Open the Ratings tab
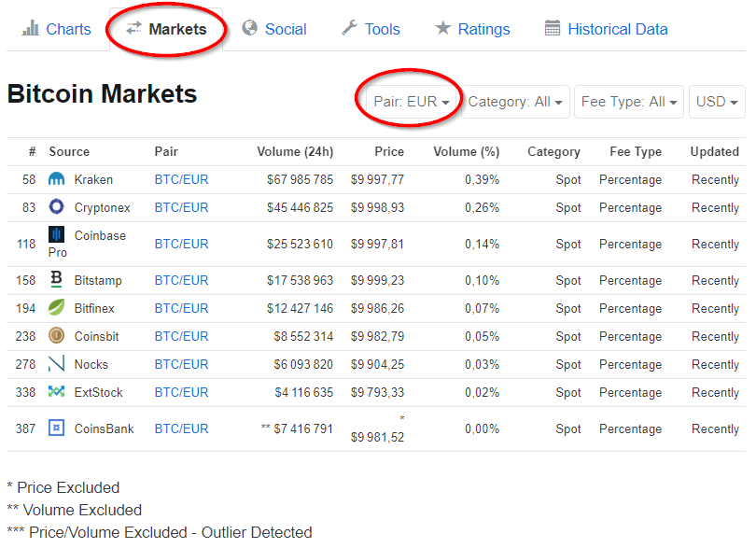 click(x=472, y=29)
